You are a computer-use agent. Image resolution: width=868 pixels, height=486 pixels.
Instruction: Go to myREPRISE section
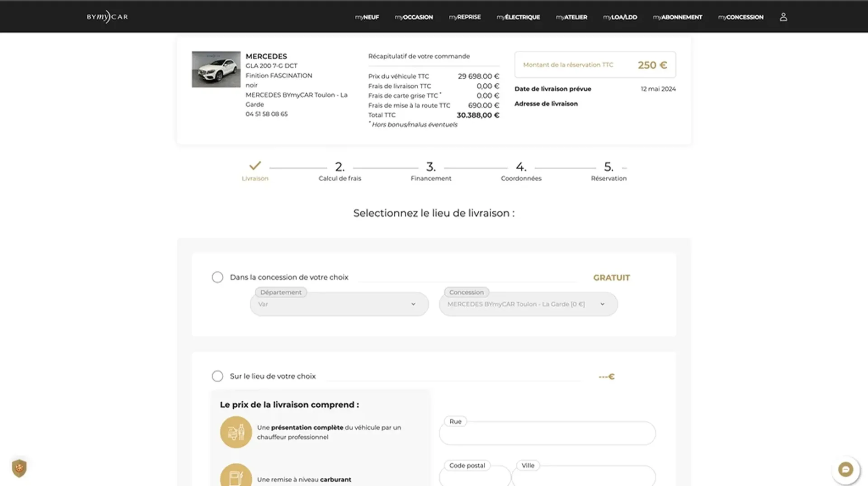[465, 17]
